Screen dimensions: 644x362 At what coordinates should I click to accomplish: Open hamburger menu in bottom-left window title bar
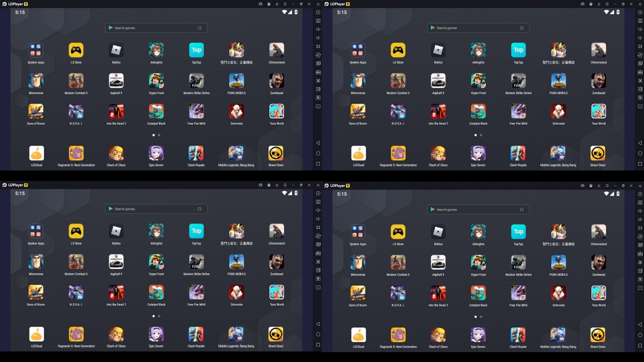coord(277,185)
